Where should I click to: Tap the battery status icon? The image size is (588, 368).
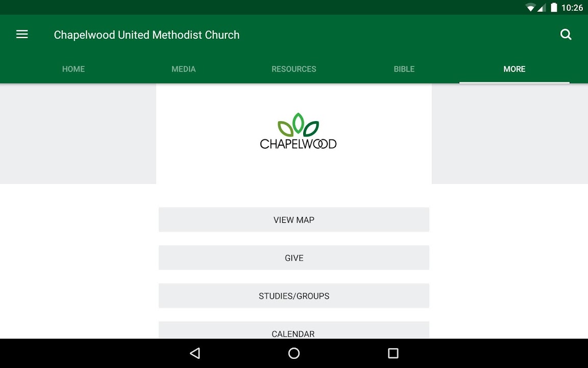pyautogui.click(x=553, y=8)
